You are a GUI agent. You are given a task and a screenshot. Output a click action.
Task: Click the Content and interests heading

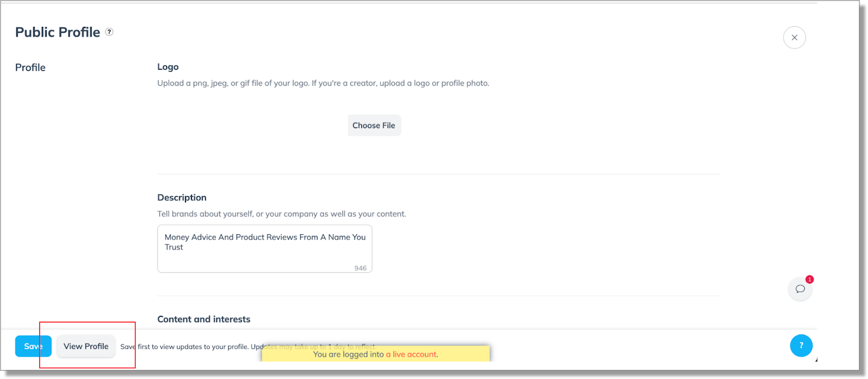click(204, 319)
